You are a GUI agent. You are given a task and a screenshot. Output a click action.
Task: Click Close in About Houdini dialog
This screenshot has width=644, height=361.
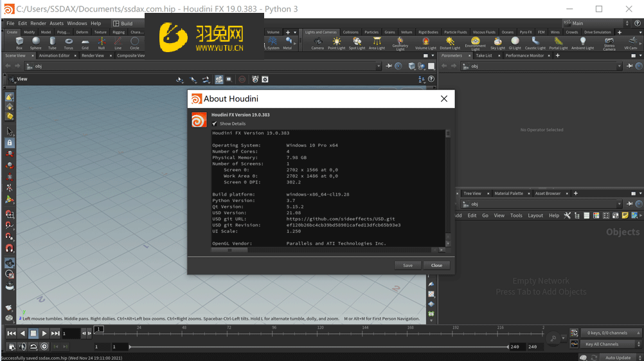436,265
